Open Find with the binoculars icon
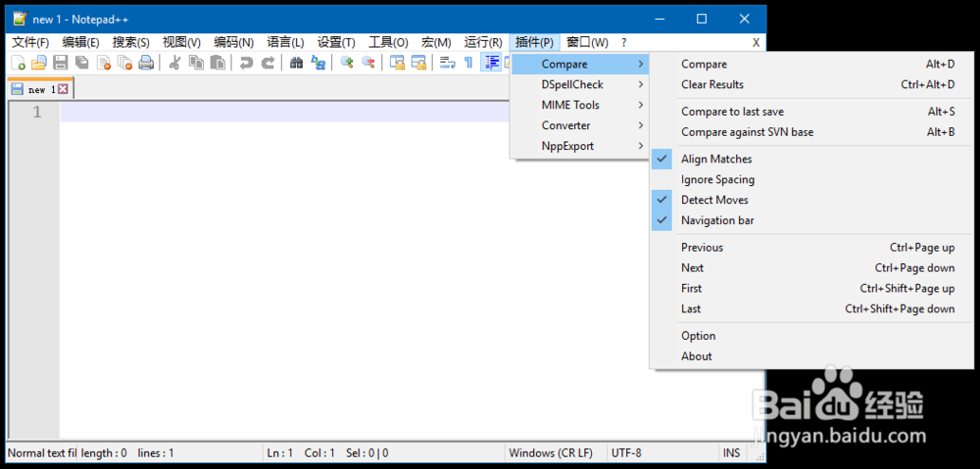Image resolution: width=980 pixels, height=469 pixels. click(x=297, y=62)
